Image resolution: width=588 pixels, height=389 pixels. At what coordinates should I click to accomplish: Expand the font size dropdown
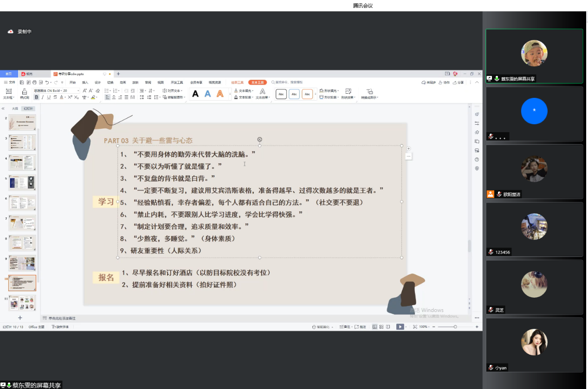[78, 90]
